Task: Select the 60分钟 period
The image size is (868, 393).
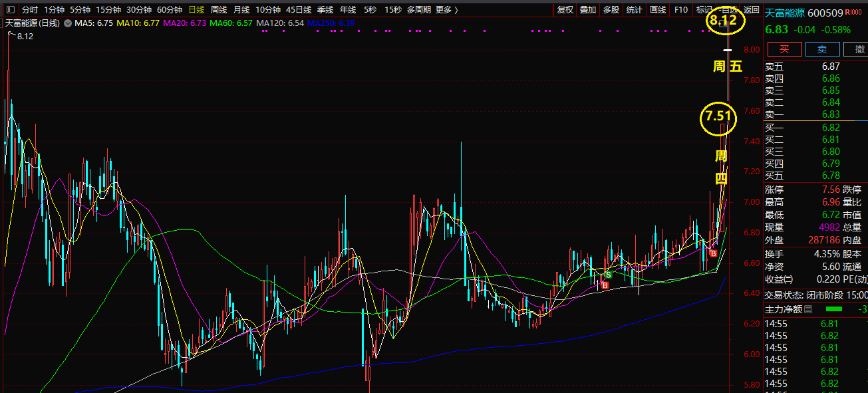Action: click(x=170, y=10)
